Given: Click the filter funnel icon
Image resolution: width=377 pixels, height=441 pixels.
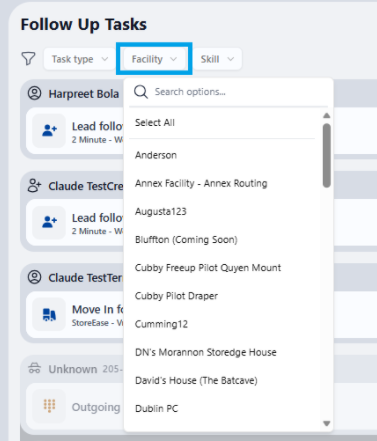Looking at the screenshot, I should pos(28,59).
